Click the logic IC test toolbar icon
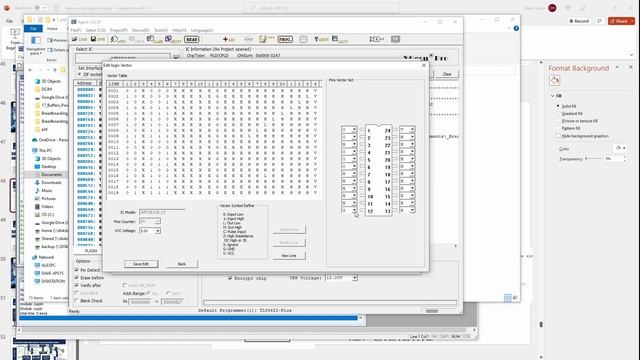The width and height of the screenshot is (640, 360). click(x=376, y=39)
